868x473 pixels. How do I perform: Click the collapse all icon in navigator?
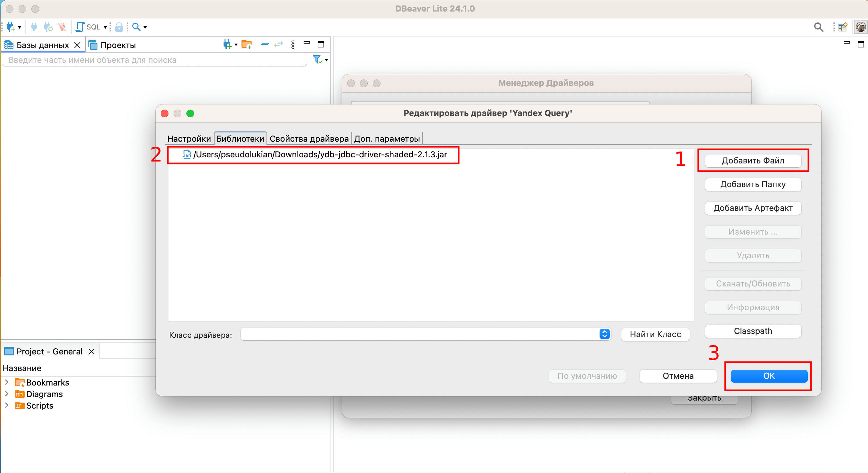coord(265,44)
